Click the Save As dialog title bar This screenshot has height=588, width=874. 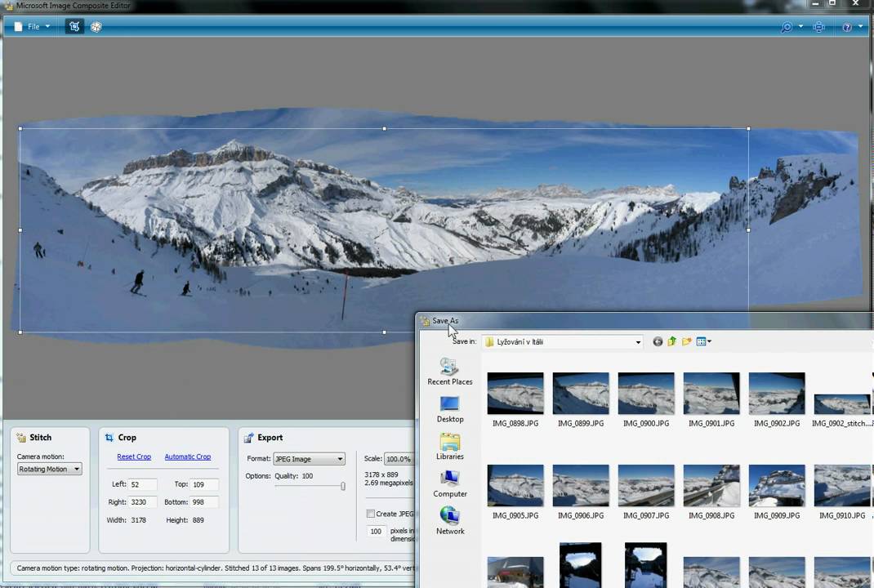tap(645, 320)
